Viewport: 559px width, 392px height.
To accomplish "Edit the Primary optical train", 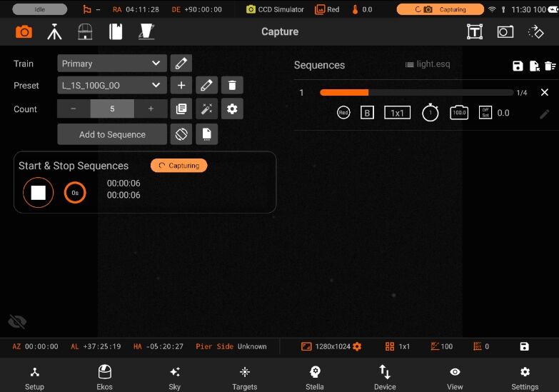I will pyautogui.click(x=181, y=64).
